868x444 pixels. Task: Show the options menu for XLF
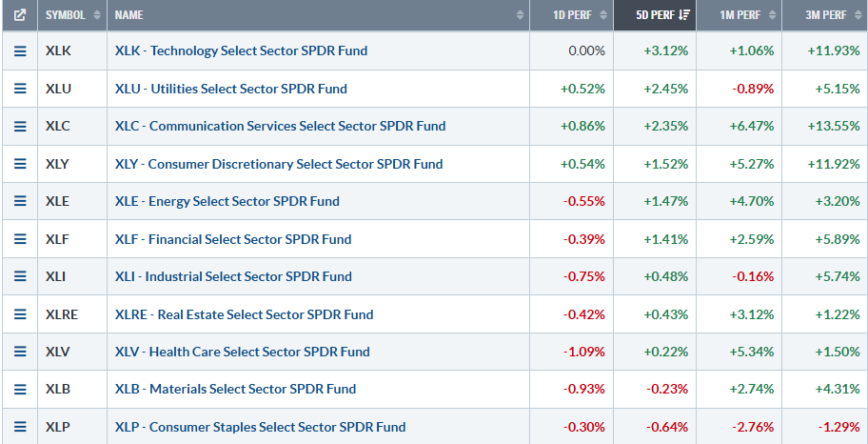[20, 239]
